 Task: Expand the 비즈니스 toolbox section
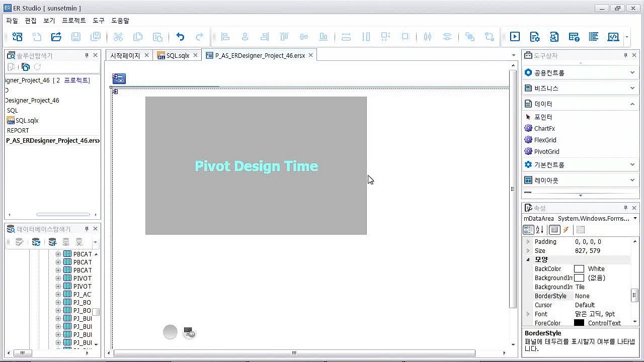[x=632, y=88]
